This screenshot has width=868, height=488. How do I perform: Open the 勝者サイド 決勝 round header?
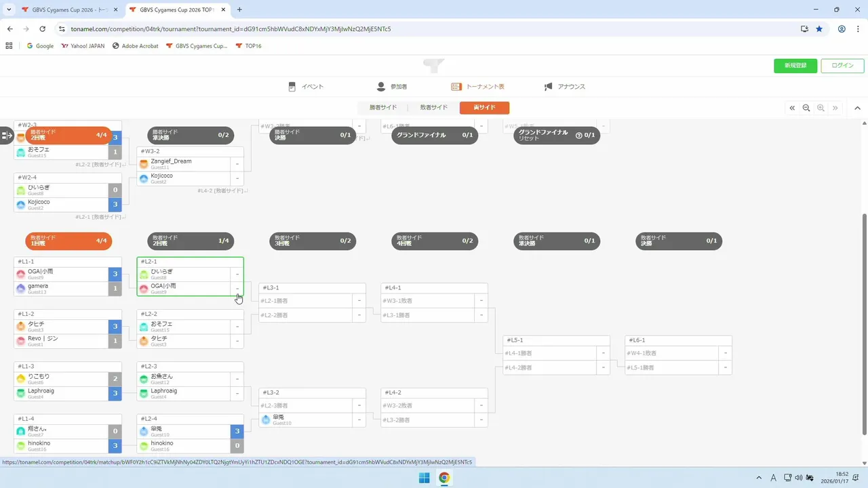tap(313, 136)
